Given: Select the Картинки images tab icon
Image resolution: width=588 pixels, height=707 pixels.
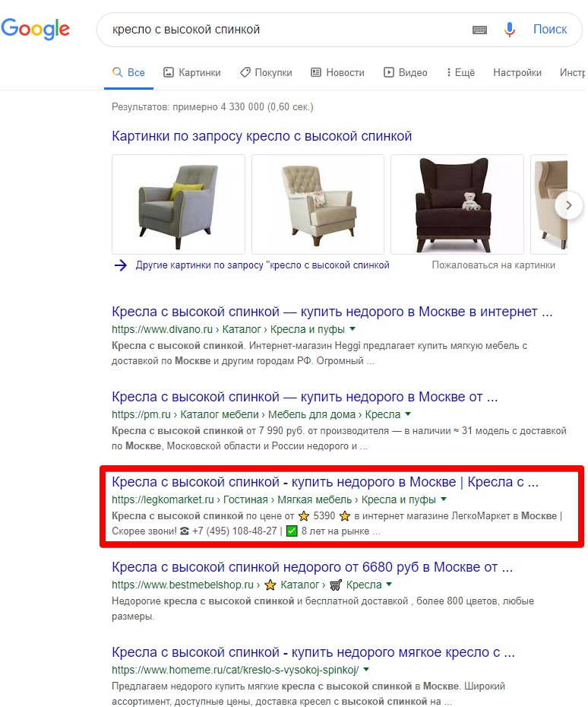Looking at the screenshot, I should tap(168, 72).
